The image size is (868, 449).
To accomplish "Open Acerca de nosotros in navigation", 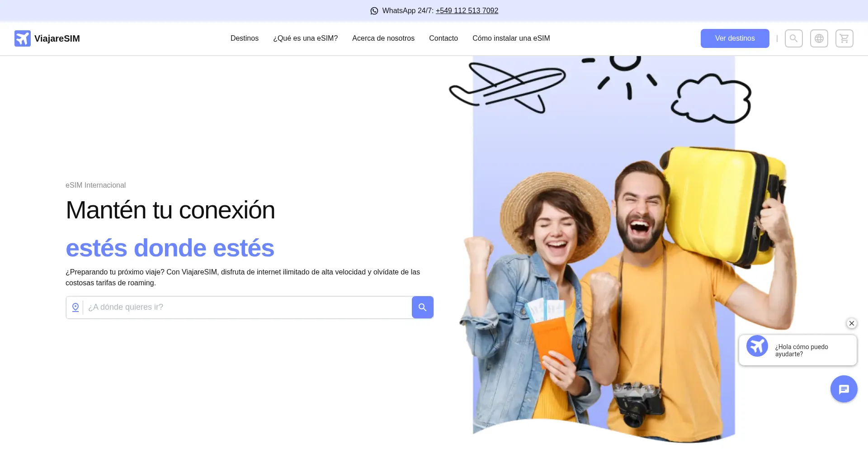I will 383,38.
